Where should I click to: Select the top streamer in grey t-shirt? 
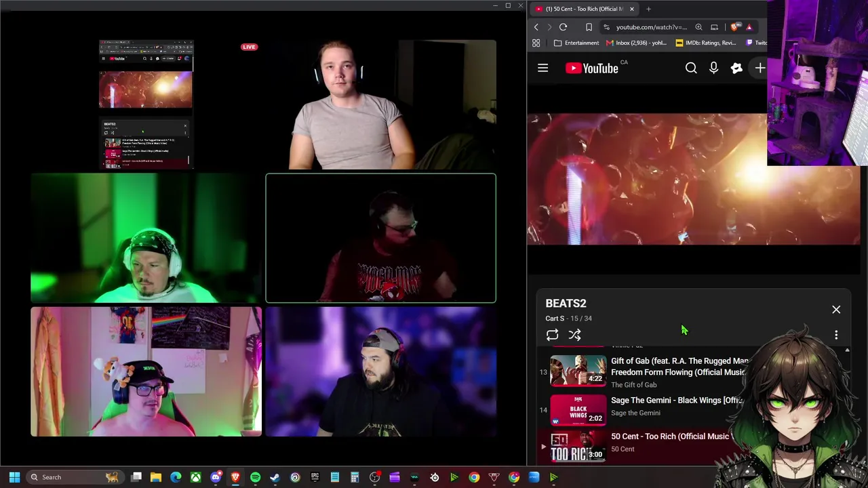(x=380, y=104)
